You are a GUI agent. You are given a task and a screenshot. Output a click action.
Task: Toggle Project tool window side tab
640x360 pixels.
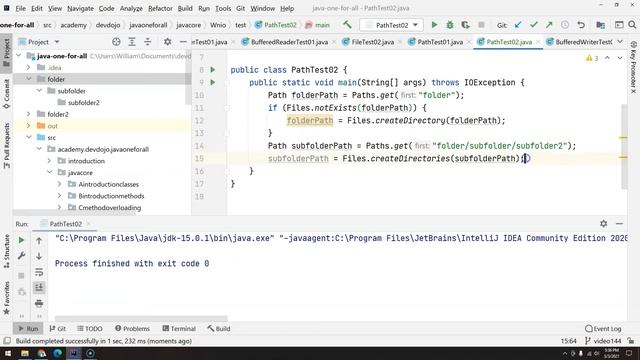(x=7, y=53)
